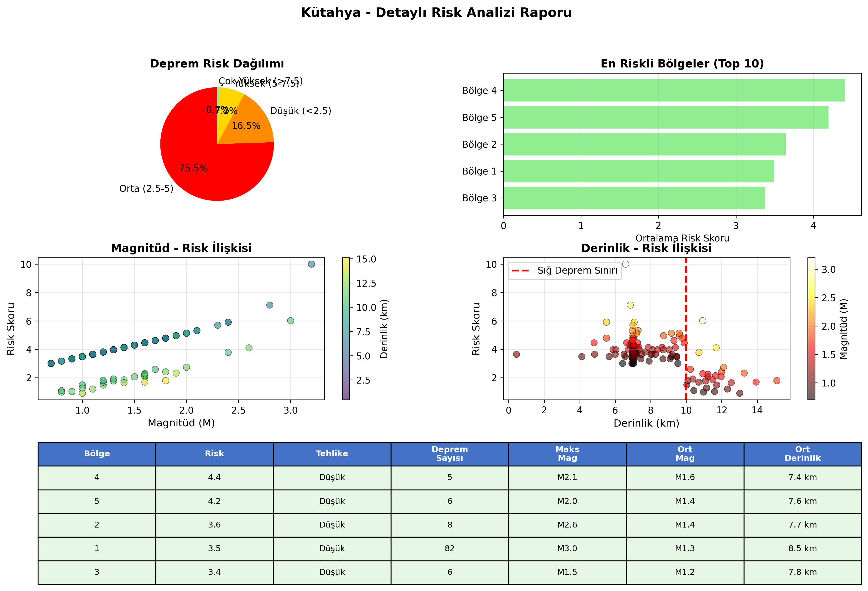The width and height of the screenshot is (868, 591).
Task: Click the depth cell '7.8 km'
Action: pyautogui.click(x=803, y=572)
